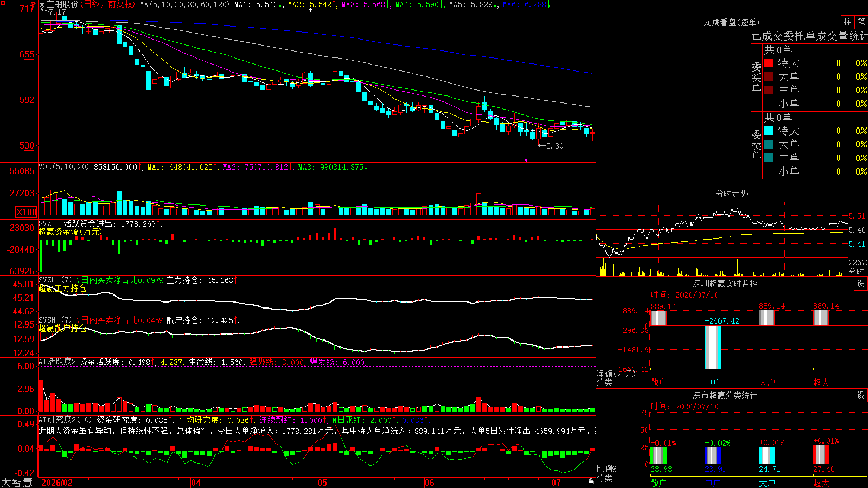Viewport: 868px width, 488px height.
Task: Click the 06 month marker on the timeline
Action: [x=430, y=483]
